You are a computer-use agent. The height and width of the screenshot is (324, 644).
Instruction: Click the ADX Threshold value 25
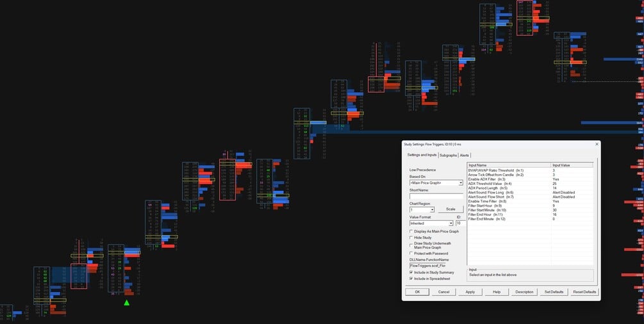click(554, 184)
